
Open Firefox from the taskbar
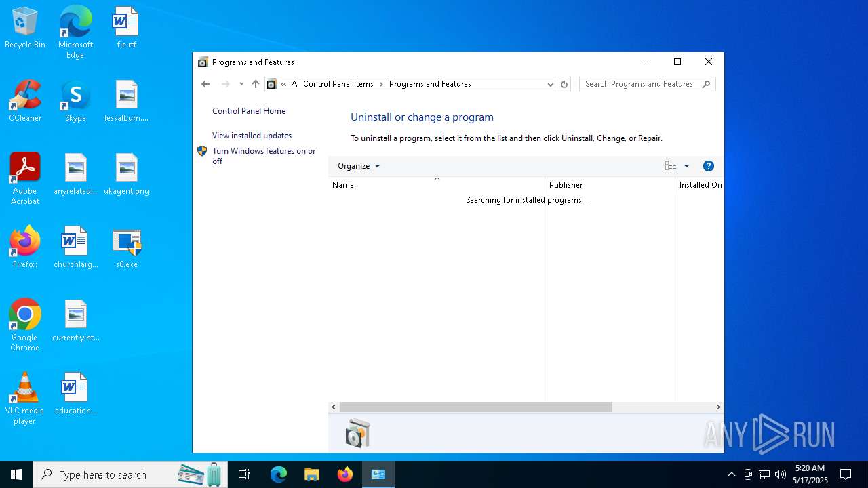(345, 474)
